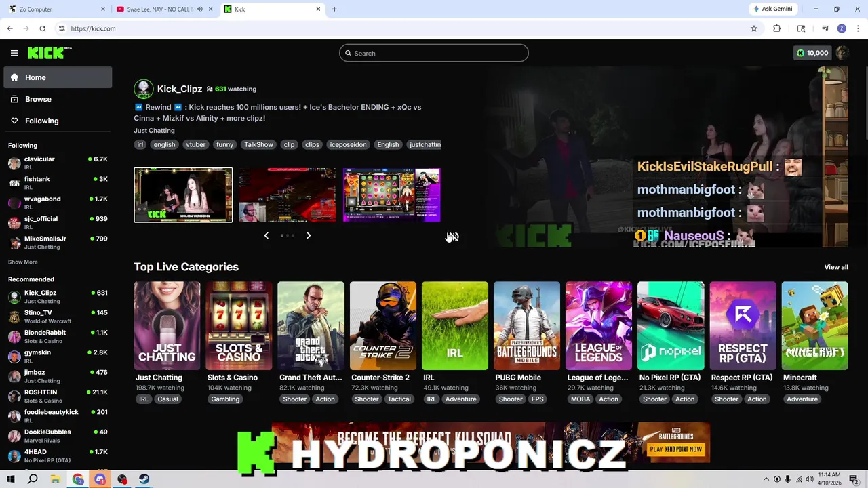
Task: Click FPS tag under PUBG Mobile
Action: click(538, 399)
